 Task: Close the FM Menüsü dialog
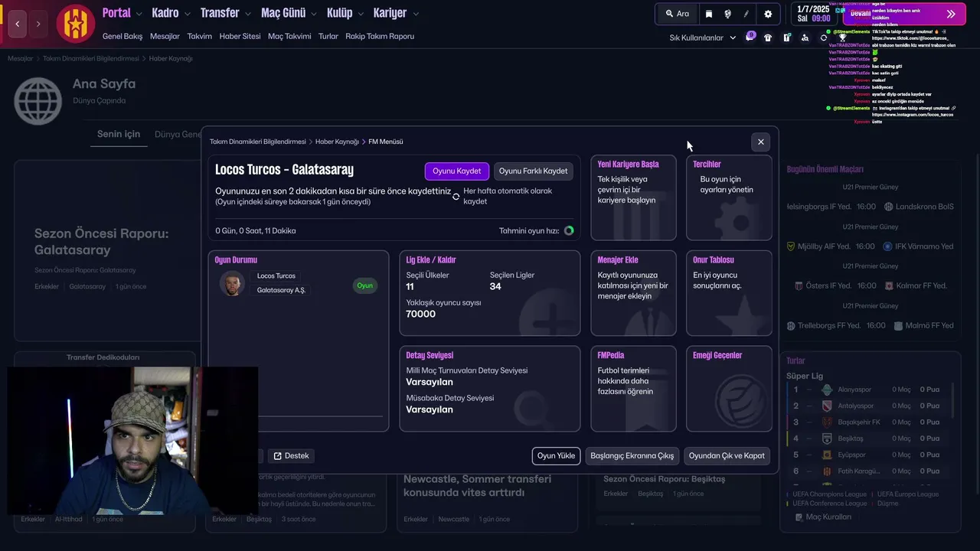coord(760,142)
